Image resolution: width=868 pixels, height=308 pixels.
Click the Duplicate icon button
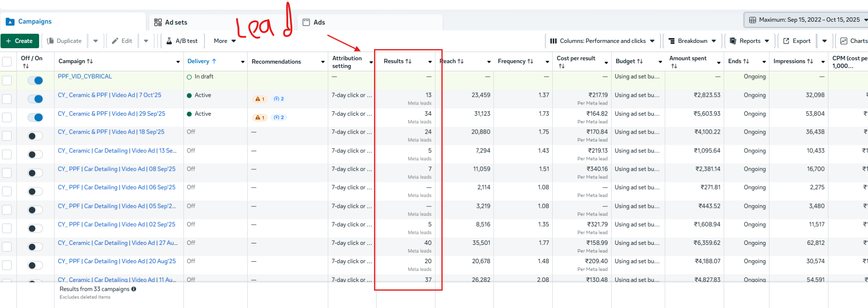point(50,41)
